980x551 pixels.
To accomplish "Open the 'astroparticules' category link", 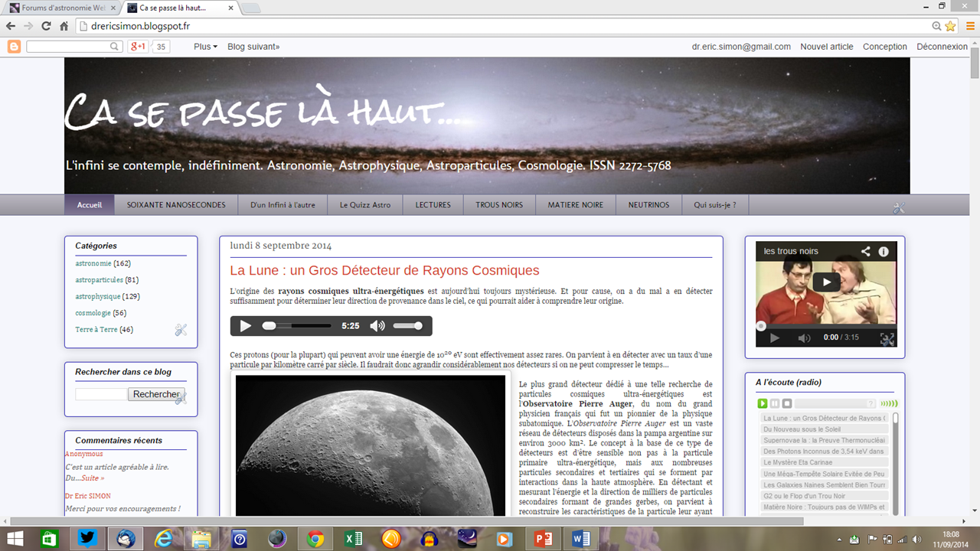I will coord(99,280).
